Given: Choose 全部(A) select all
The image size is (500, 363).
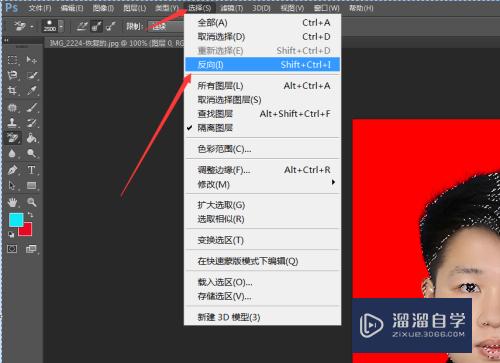Looking at the screenshot, I should coord(262,23).
